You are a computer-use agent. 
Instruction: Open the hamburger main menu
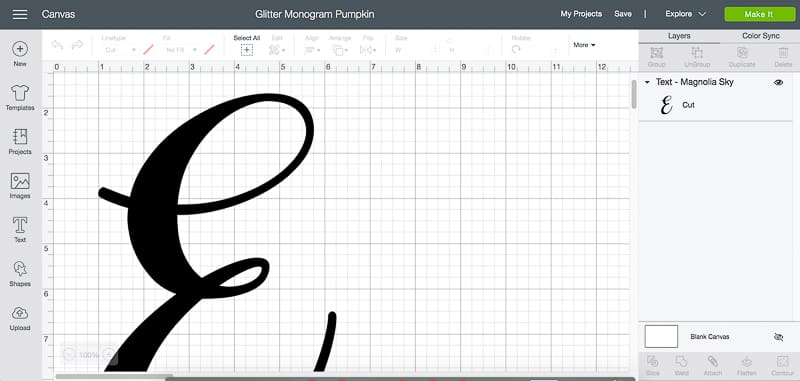[20, 14]
